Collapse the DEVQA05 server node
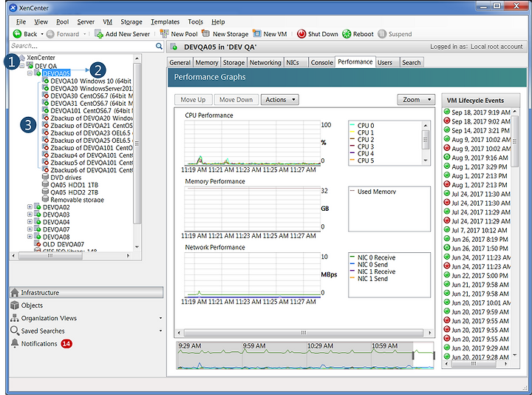 point(30,73)
